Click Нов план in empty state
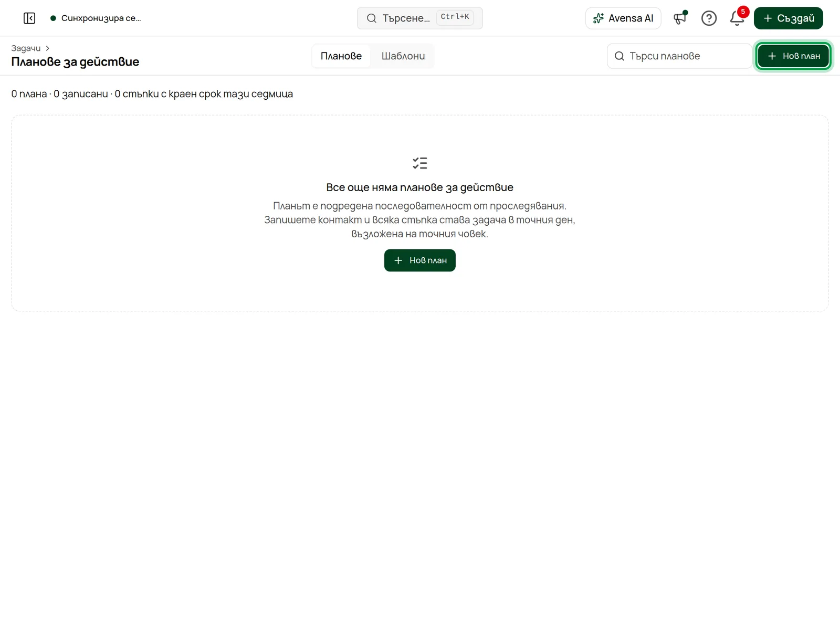Viewport: 840px width, 630px height. (420, 260)
